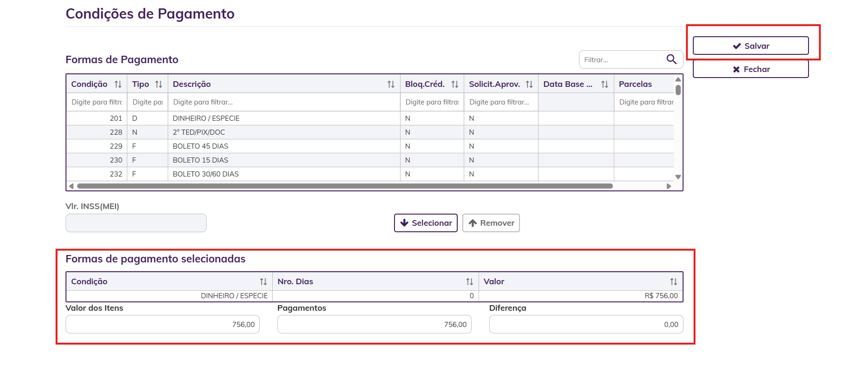
Task: Sort selected payments by Valor arrows
Action: [x=674, y=281]
